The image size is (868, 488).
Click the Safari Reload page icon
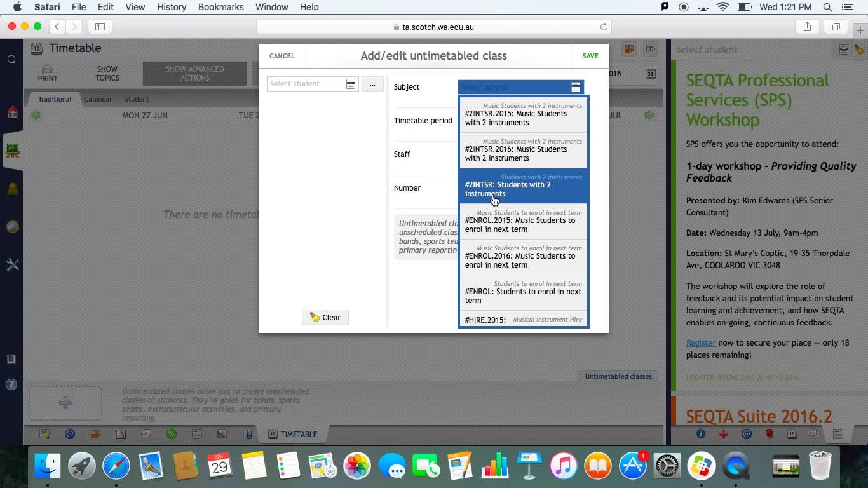(x=604, y=27)
